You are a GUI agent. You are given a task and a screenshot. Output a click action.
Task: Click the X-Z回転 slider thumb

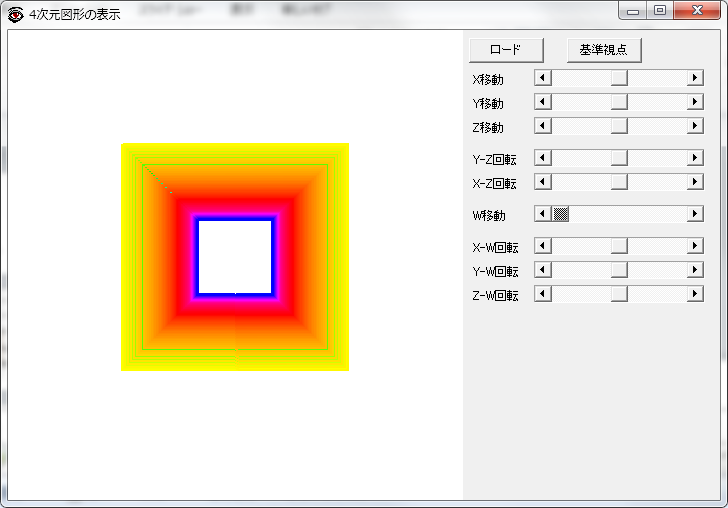point(619,182)
